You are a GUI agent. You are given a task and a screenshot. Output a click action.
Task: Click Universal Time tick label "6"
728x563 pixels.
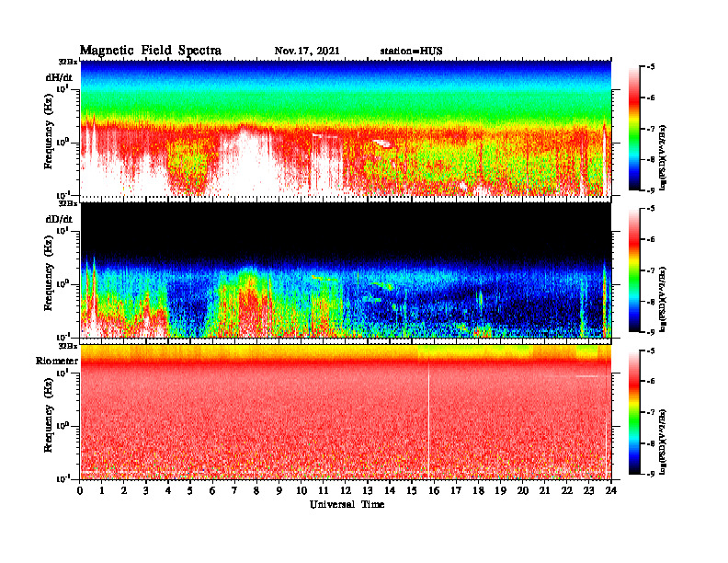(212, 491)
